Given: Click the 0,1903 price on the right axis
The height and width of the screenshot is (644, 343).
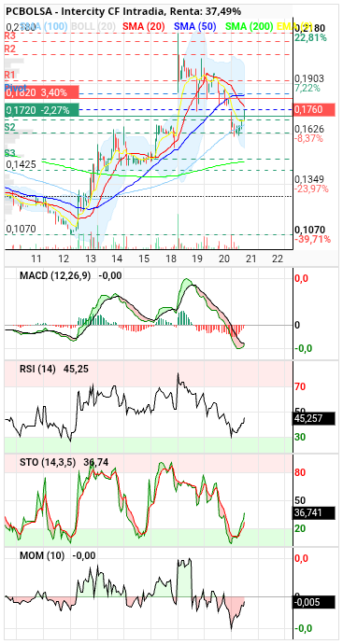Looking at the screenshot, I should point(309,78).
